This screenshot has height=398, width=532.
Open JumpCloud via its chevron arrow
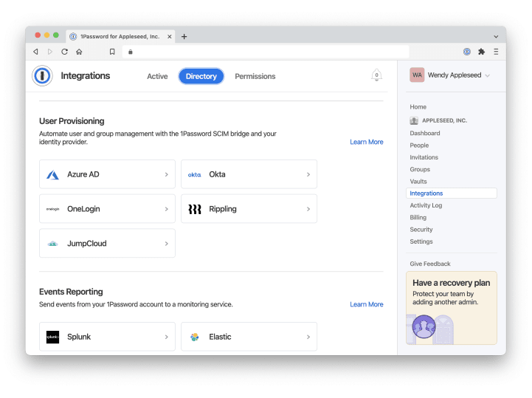(166, 244)
